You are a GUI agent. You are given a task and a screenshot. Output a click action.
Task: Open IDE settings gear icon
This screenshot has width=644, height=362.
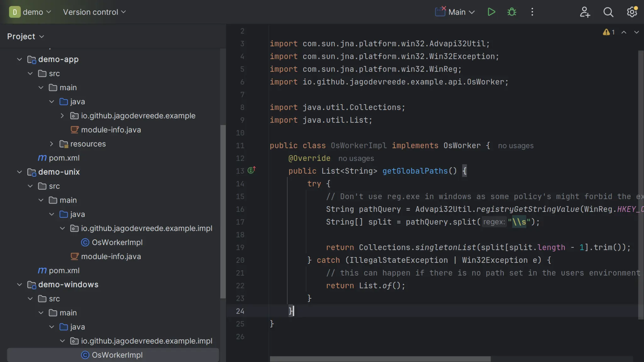point(632,12)
